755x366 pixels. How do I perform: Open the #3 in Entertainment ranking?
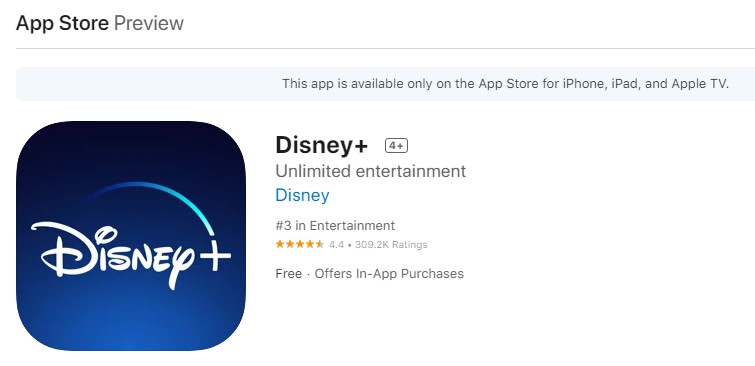click(335, 225)
